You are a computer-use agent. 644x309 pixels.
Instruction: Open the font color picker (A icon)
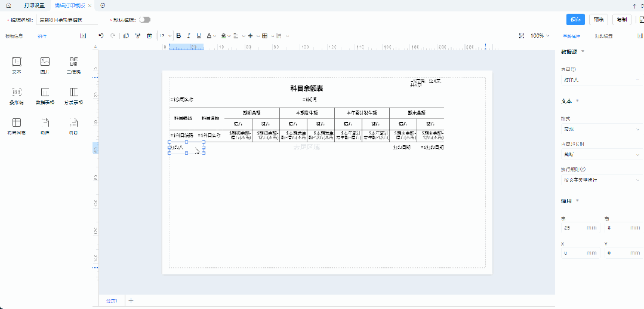pyautogui.click(x=209, y=36)
